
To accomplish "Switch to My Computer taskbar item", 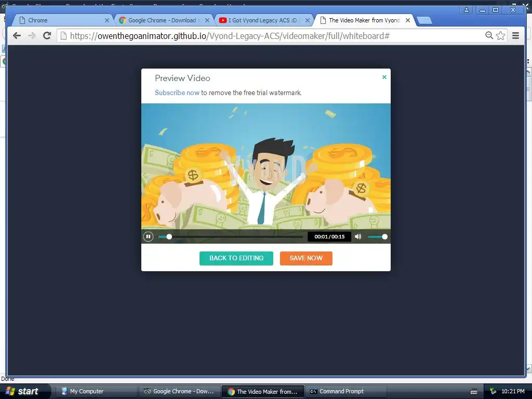I will click(96, 391).
